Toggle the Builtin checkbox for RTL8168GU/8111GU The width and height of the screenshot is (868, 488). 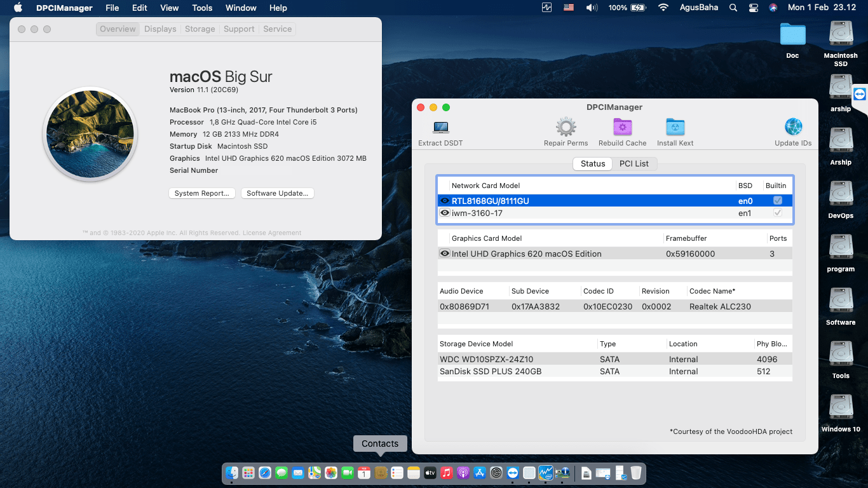[776, 200]
